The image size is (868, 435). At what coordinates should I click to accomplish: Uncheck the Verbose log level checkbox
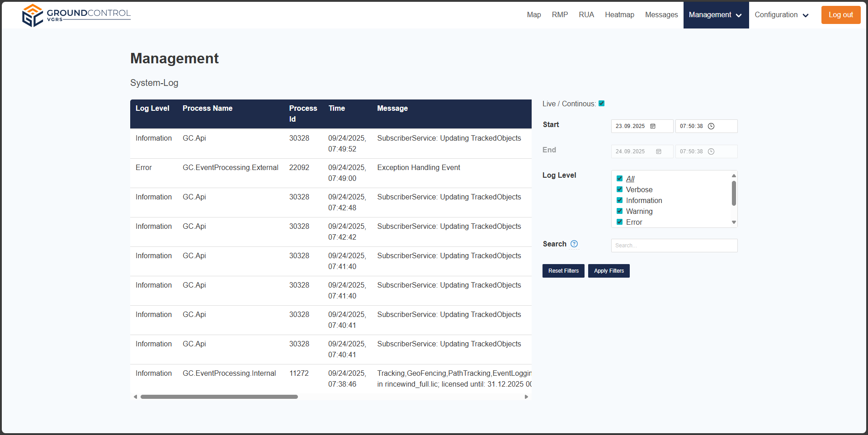pos(620,189)
